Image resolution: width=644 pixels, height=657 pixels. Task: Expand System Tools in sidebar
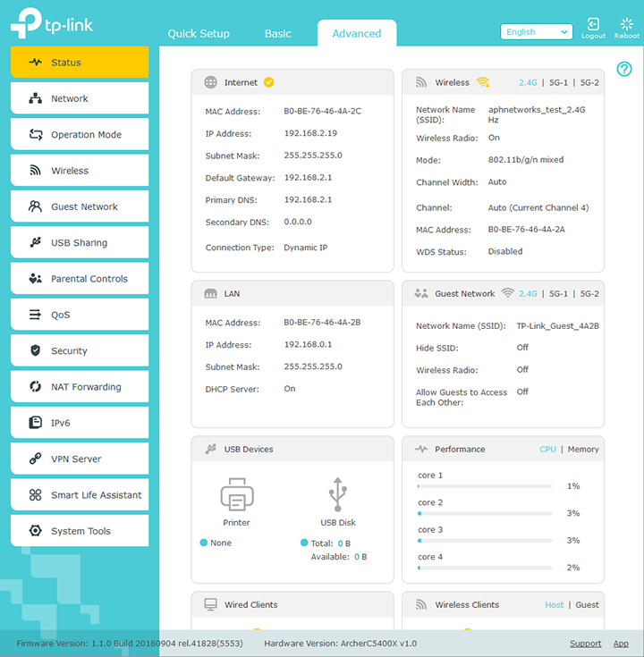[x=80, y=531]
